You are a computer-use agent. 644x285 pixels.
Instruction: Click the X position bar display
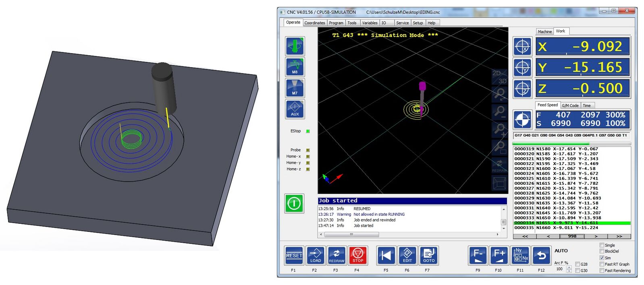click(x=582, y=47)
